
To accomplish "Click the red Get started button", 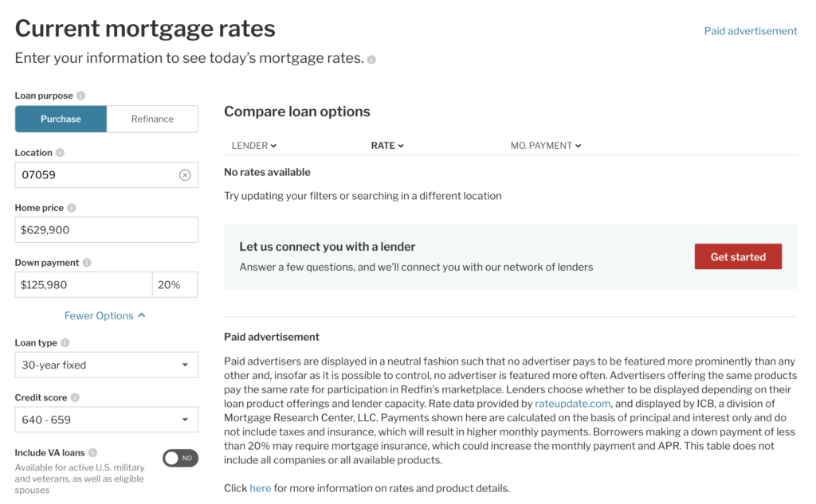I will pos(738,257).
